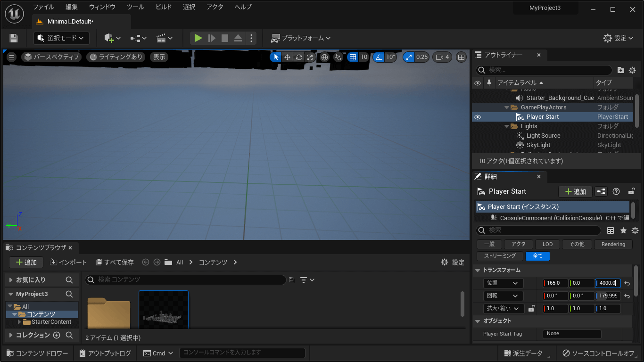Open the 選択モード dropdown
Image resolution: width=644 pixels, height=362 pixels.
[x=61, y=38]
